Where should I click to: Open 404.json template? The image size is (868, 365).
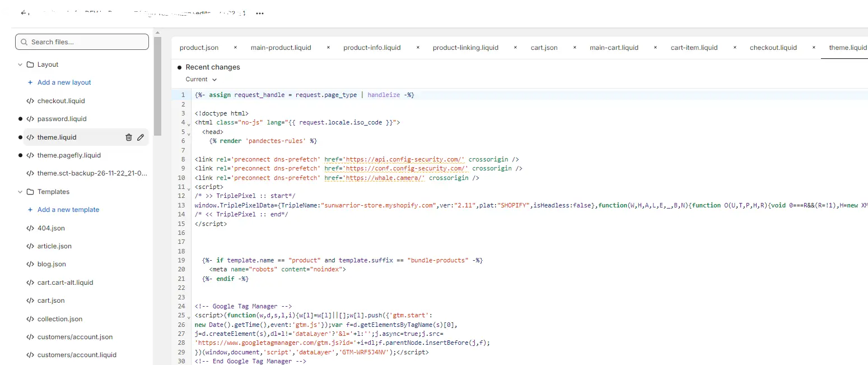click(x=51, y=228)
